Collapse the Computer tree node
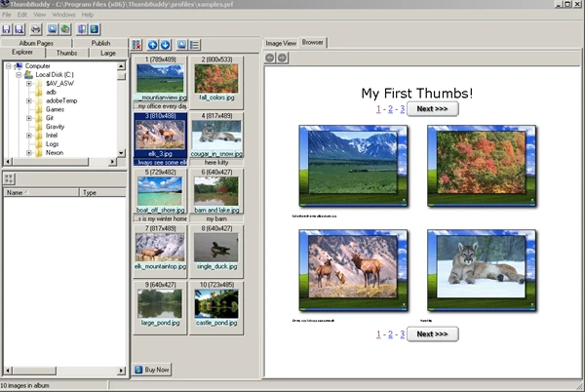 tap(8, 66)
